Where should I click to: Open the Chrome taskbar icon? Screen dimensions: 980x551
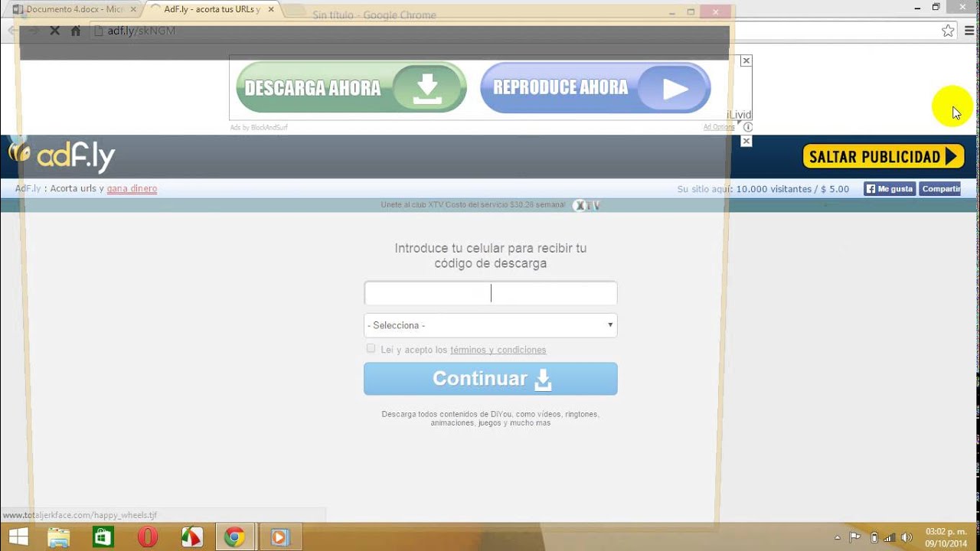click(x=235, y=537)
